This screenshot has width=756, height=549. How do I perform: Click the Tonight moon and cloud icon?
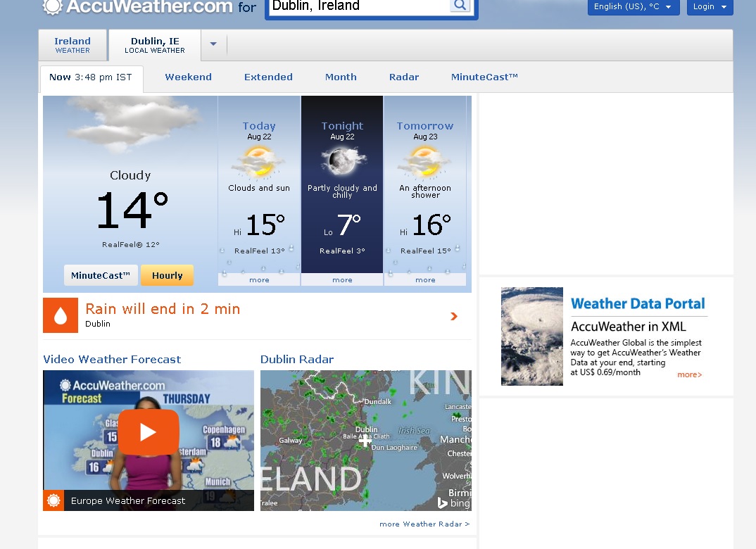[x=342, y=161]
